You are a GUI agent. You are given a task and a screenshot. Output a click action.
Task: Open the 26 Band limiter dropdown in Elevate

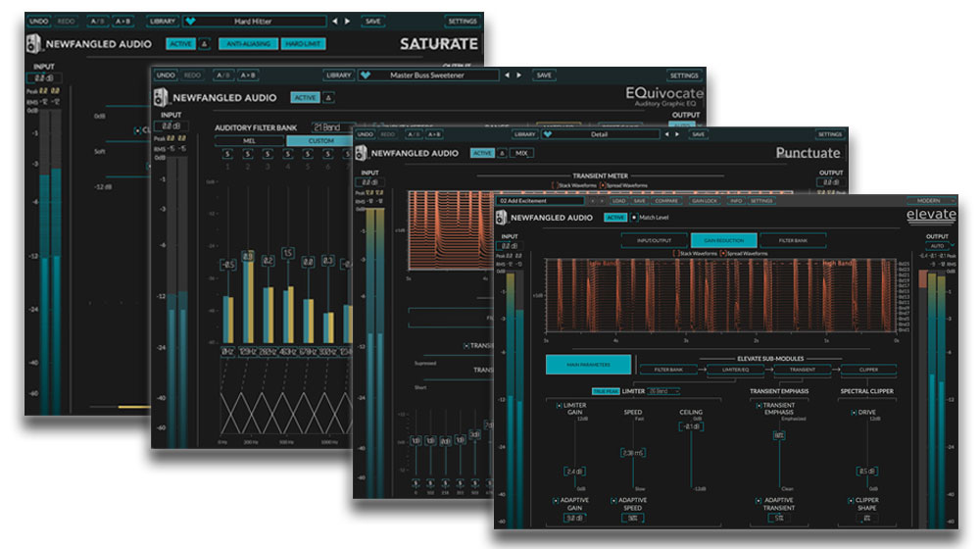click(x=663, y=391)
